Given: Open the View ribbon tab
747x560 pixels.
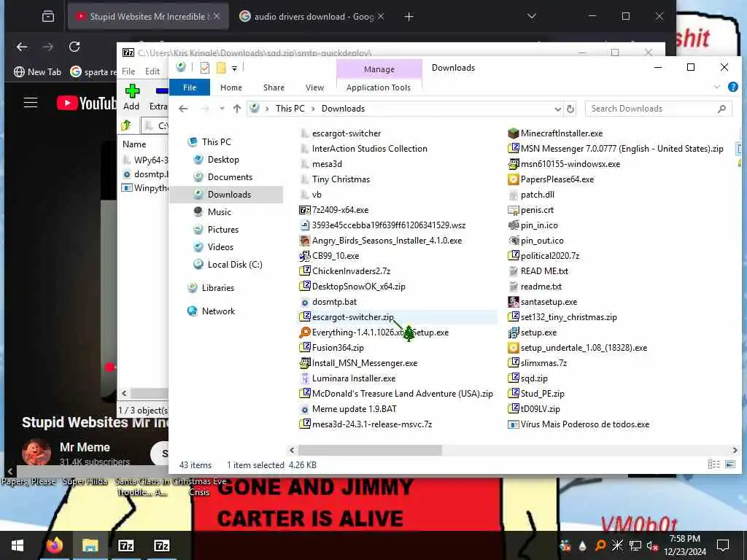Looking at the screenshot, I should coord(314,87).
